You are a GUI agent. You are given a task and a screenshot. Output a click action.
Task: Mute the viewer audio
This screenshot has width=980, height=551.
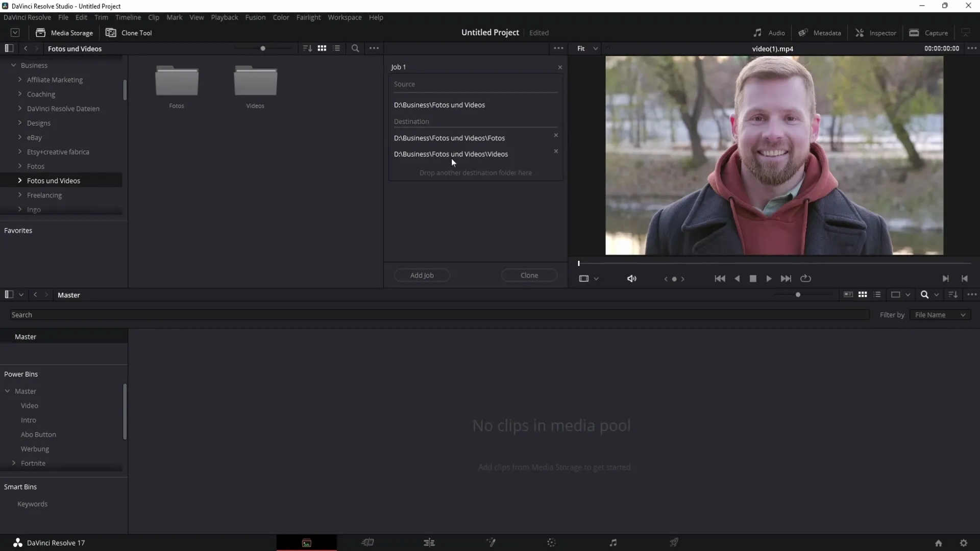tap(632, 279)
